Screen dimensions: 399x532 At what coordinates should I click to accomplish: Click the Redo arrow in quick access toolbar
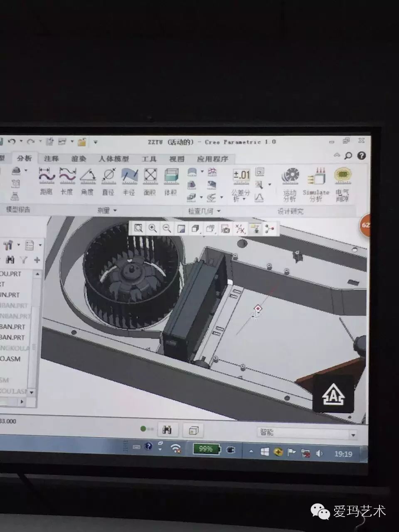[x=31, y=142]
